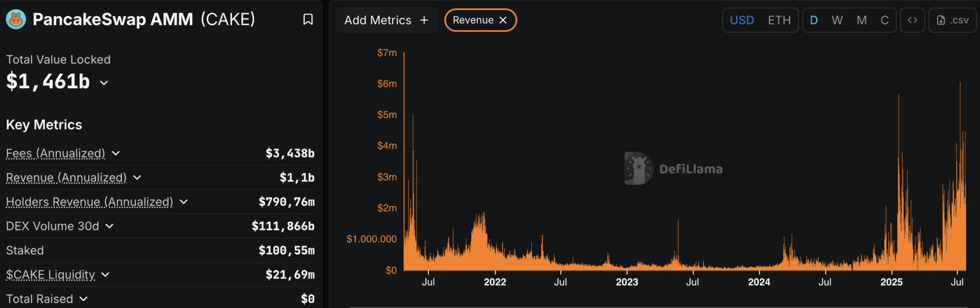Click the $4m y-axis label
This screenshot has width=980, height=308.
coord(387,146)
